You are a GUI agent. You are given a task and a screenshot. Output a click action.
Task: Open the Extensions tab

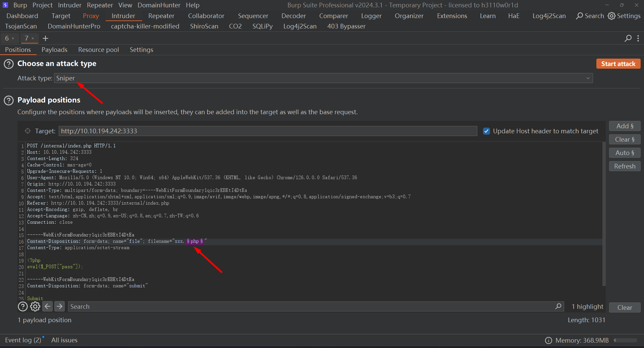pos(452,16)
